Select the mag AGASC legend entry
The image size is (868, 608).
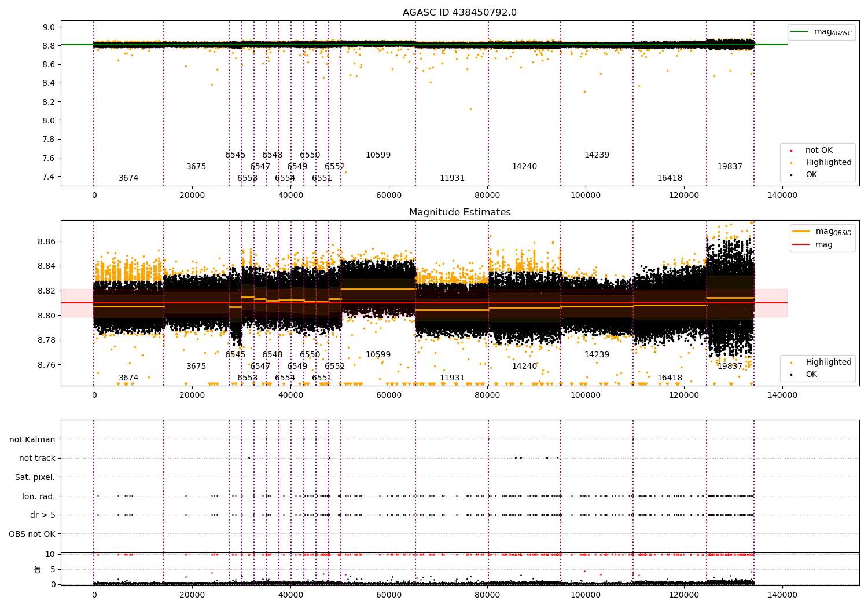click(822, 32)
